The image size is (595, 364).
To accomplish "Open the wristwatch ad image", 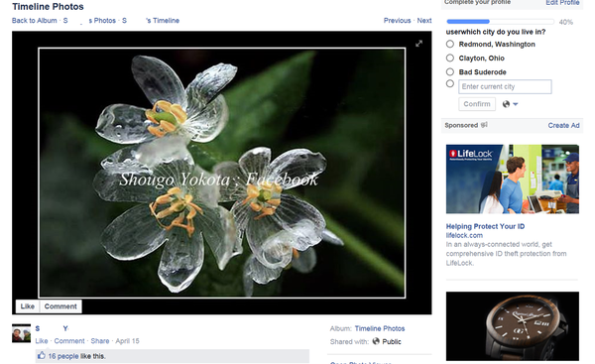I will pyautogui.click(x=513, y=326).
